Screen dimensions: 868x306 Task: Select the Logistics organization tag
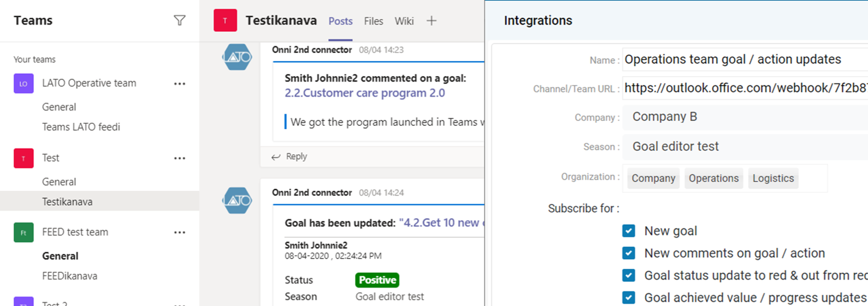773,178
